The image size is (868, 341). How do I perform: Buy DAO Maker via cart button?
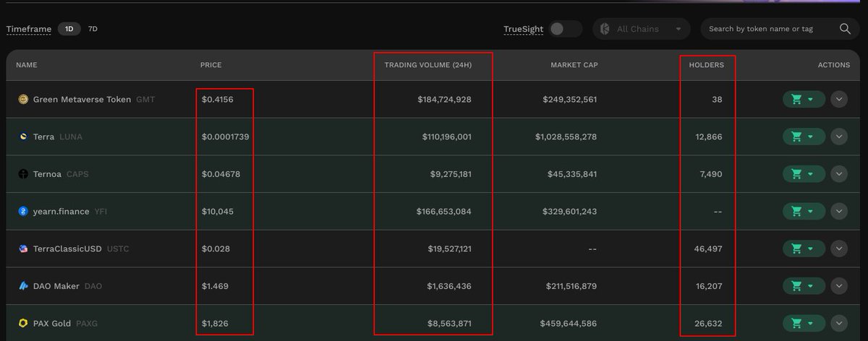(x=804, y=286)
